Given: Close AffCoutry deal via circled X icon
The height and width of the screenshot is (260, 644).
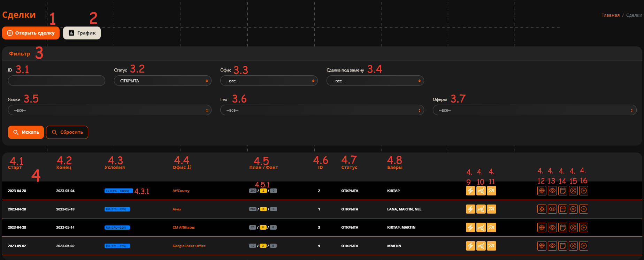Looking at the screenshot, I should point(573,191).
